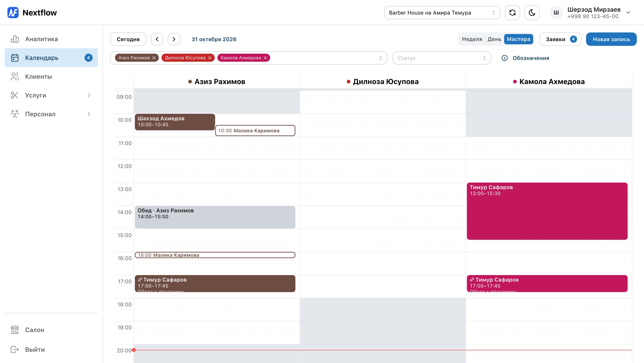Open the Обед · Азиз Рахимов break block
644x363 pixels.
tap(215, 217)
